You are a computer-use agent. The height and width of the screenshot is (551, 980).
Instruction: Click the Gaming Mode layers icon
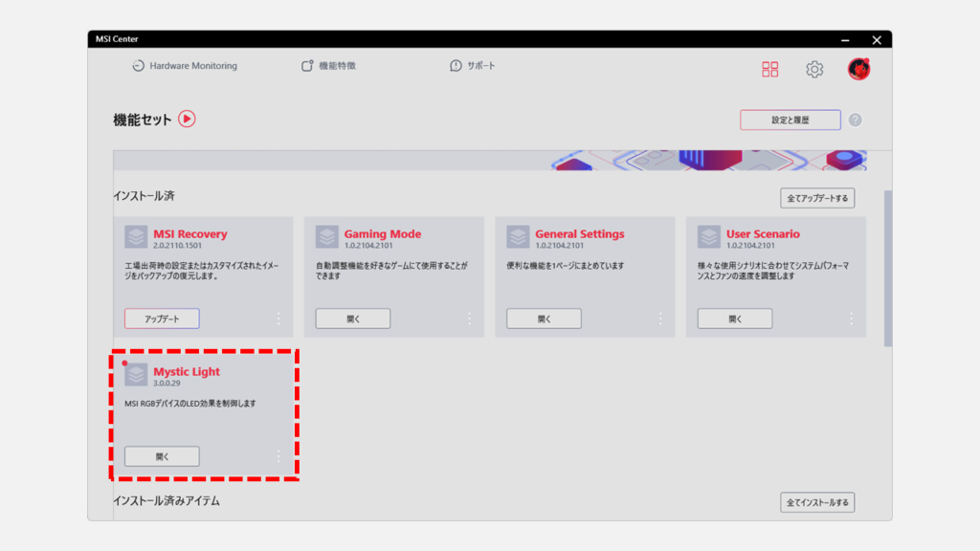click(x=327, y=237)
